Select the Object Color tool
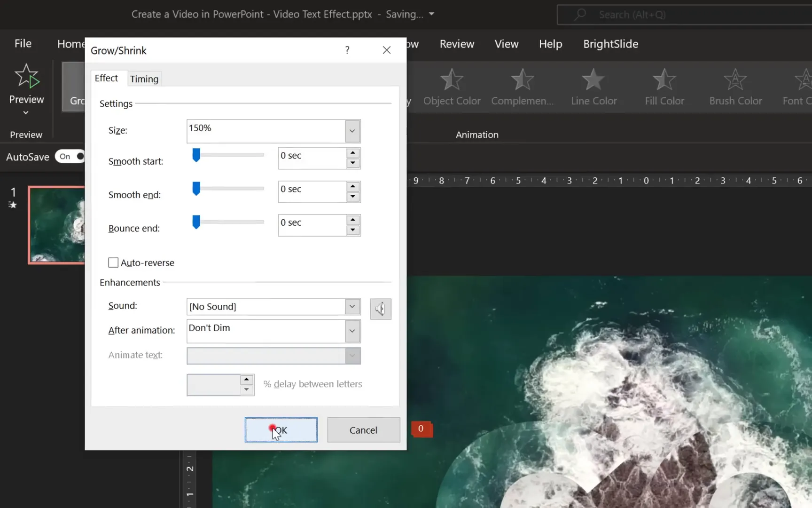812x508 pixels. (x=451, y=87)
